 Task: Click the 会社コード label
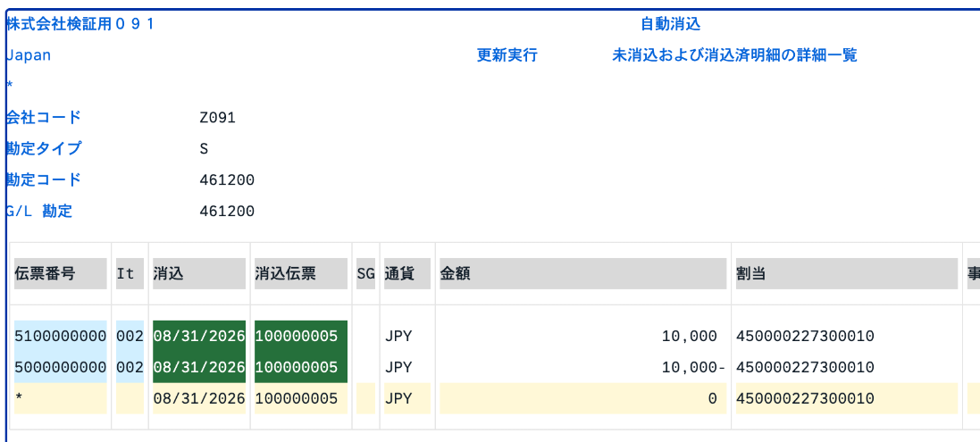(43, 117)
